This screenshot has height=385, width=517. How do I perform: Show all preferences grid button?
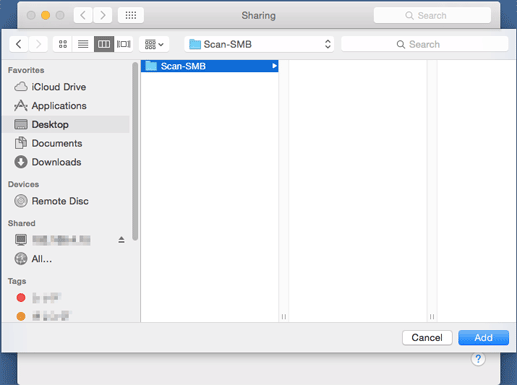[131, 15]
